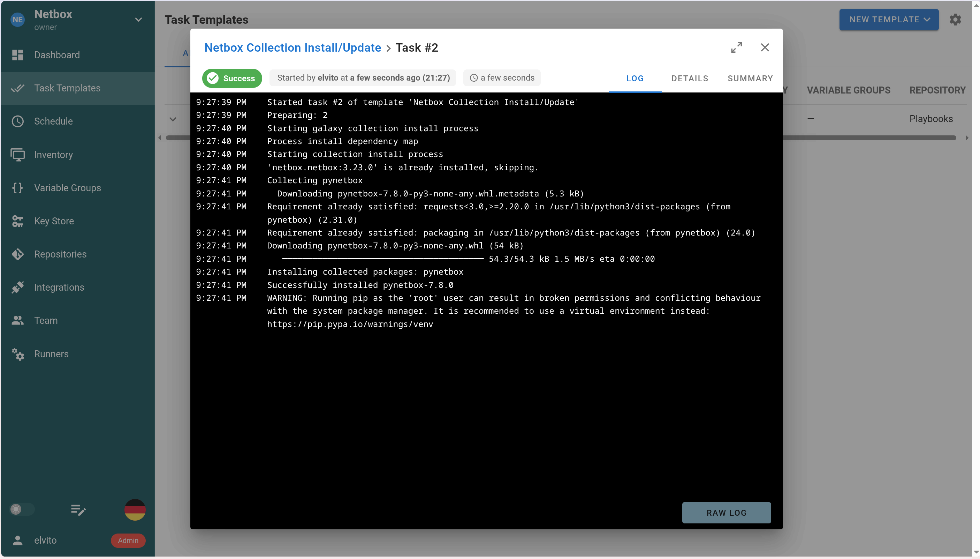
Task: Click the Task Templates checkmark icon
Action: tap(18, 88)
